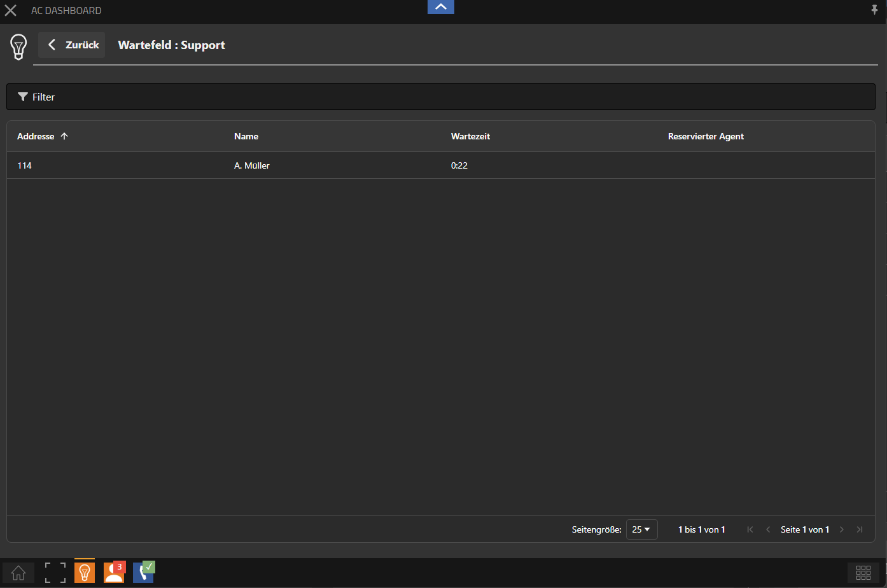Viewport: 887px width, 588px height.
Task: Go to the next page arrow
Action: 842,529
